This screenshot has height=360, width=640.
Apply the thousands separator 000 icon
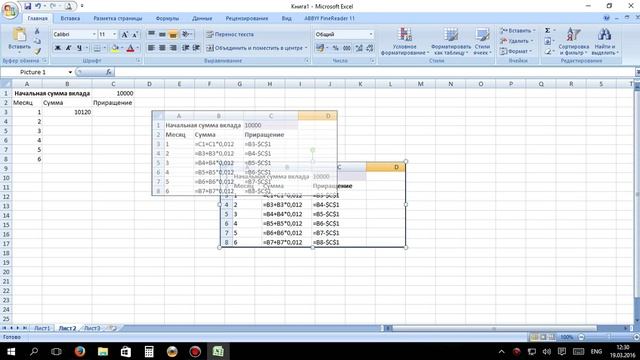click(347, 48)
